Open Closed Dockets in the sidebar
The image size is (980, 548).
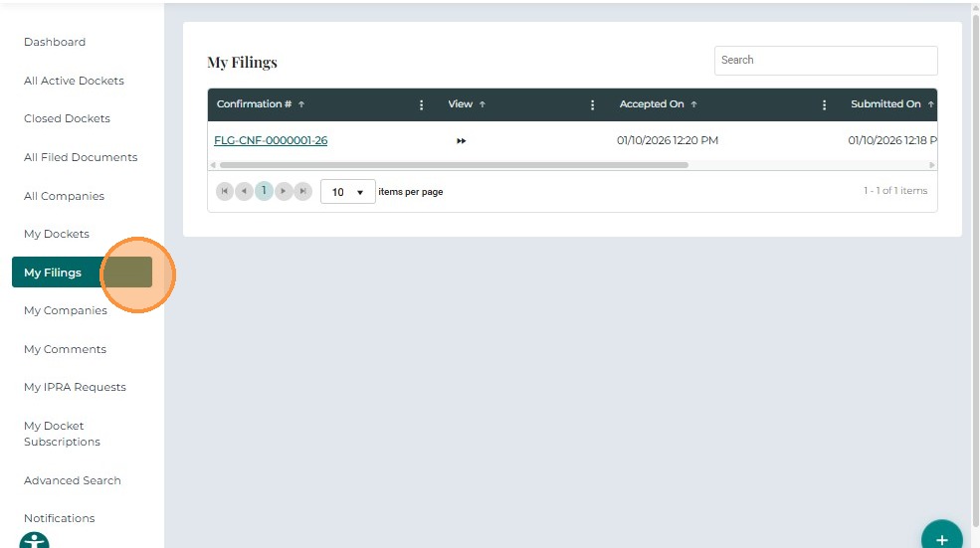point(67,118)
